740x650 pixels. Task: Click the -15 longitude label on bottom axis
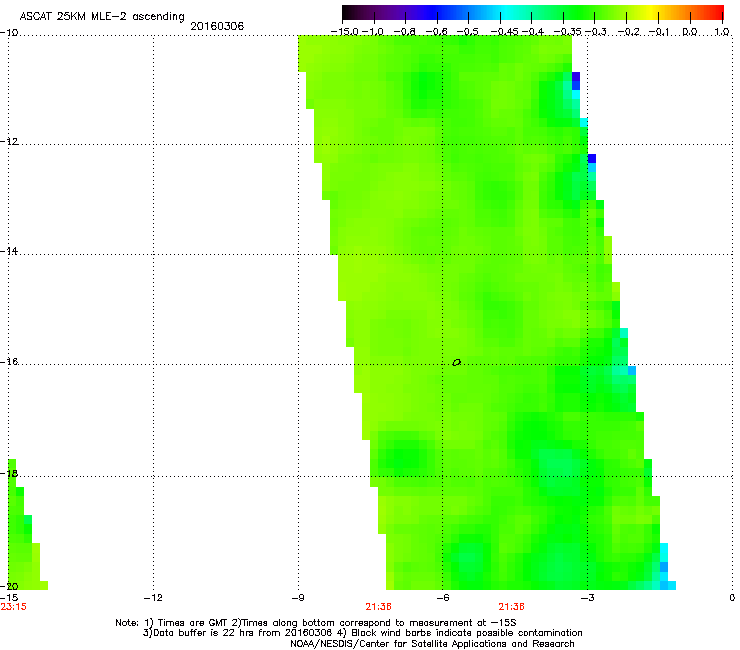pos(9,598)
